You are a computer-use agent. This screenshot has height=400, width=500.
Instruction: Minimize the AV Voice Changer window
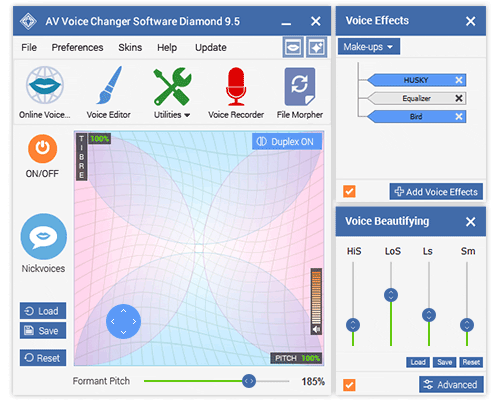(286, 23)
